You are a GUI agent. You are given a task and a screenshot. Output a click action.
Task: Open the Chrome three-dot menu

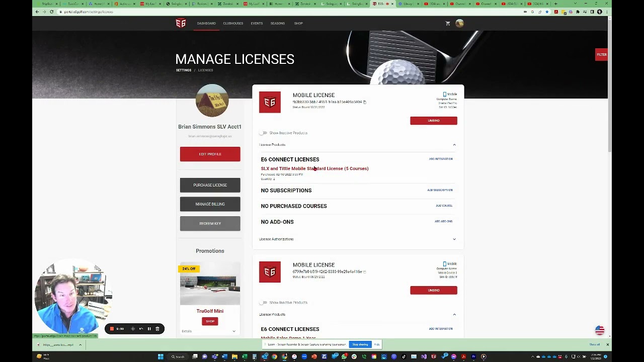(x=606, y=12)
